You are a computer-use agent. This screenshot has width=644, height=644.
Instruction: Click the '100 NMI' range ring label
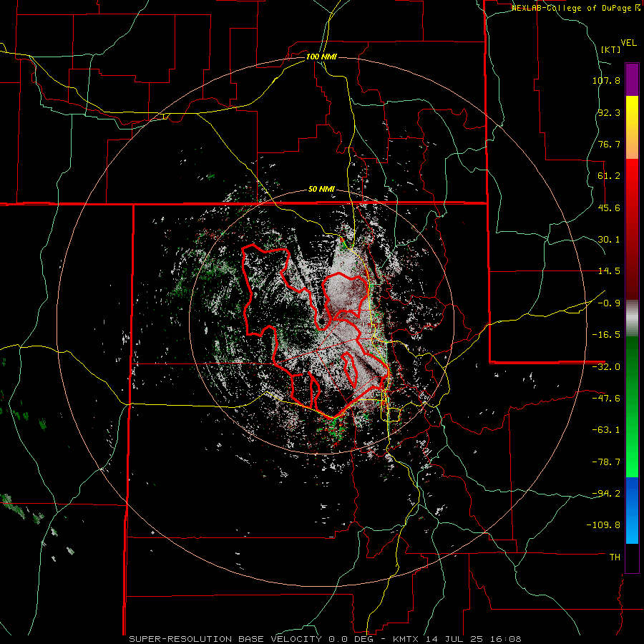click(321, 57)
